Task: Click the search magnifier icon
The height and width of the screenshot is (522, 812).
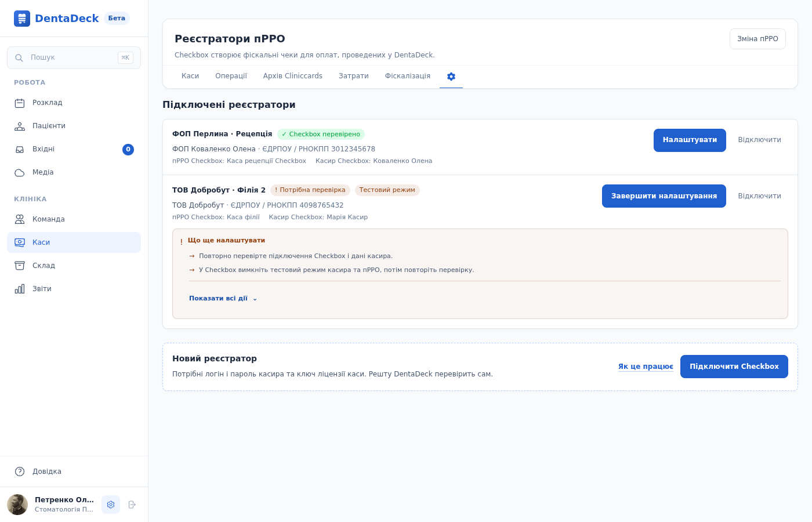Action: point(19,58)
